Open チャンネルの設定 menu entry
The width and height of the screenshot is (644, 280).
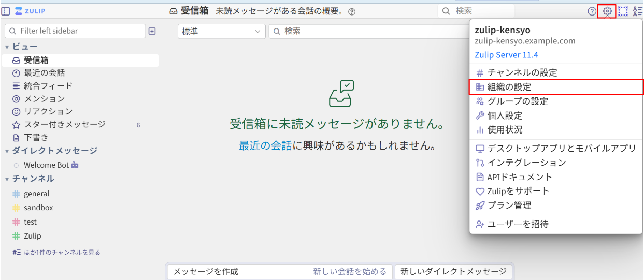pyautogui.click(x=522, y=73)
